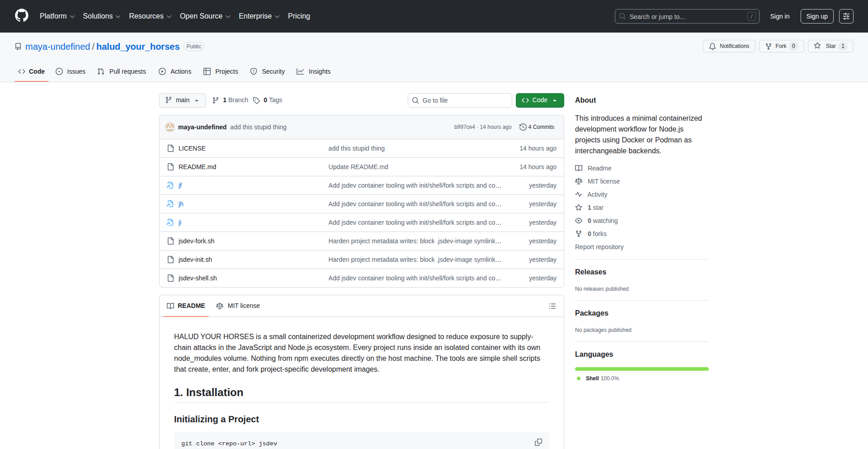The image size is (868, 449).
Task: Switch to the MIT license tab in README
Action: (x=238, y=306)
